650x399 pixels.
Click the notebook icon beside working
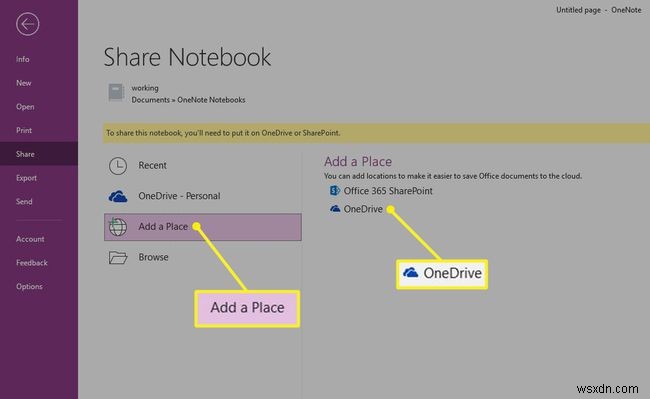pyautogui.click(x=116, y=92)
